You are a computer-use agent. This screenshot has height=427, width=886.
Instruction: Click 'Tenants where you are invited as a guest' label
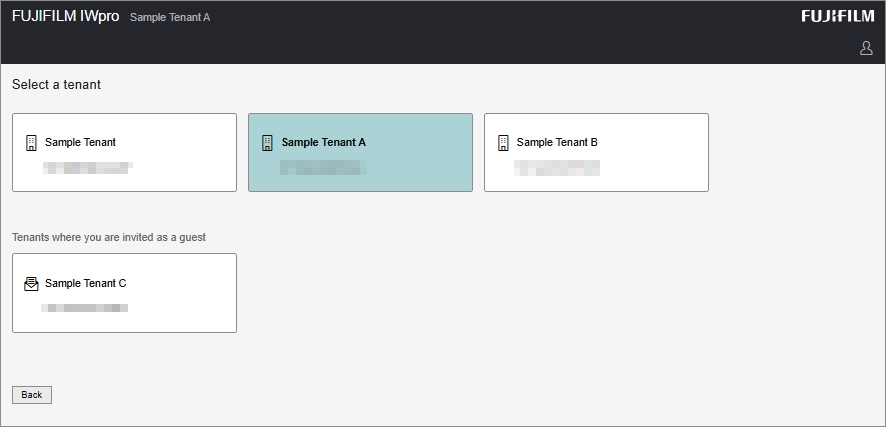115,237
